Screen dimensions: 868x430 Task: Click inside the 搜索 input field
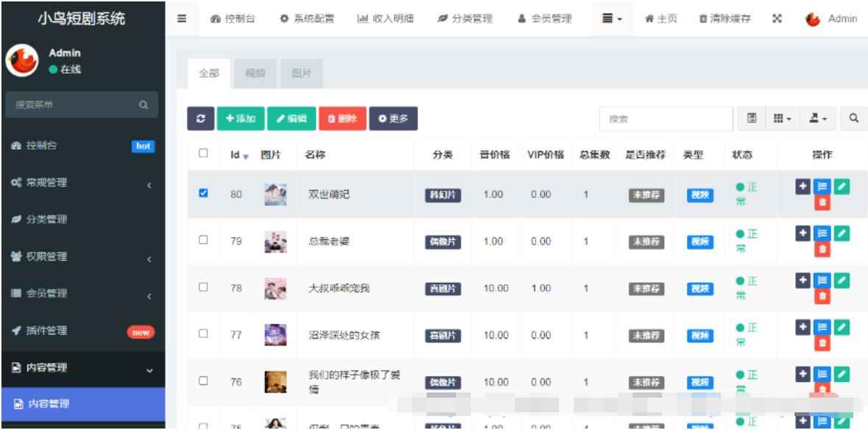[x=666, y=119]
